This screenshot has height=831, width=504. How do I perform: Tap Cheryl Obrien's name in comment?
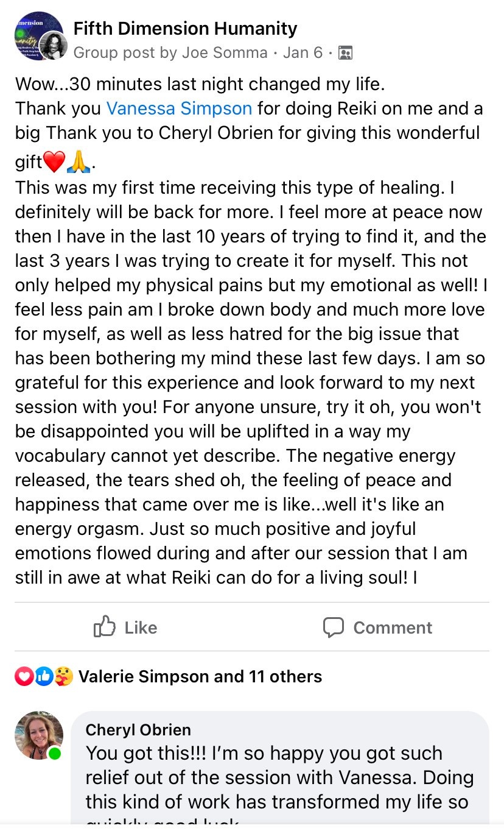coord(138,729)
